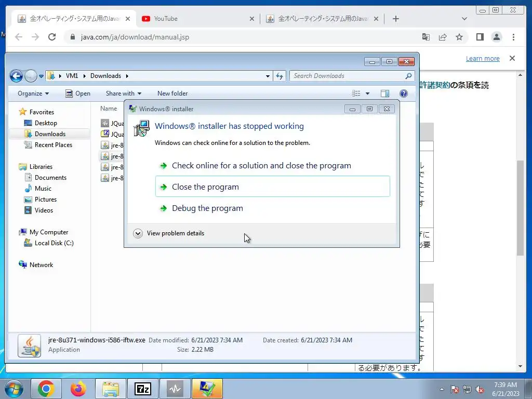This screenshot has width=532, height=399.
Task: Close the program in the installer dialog
Action: coord(272,187)
